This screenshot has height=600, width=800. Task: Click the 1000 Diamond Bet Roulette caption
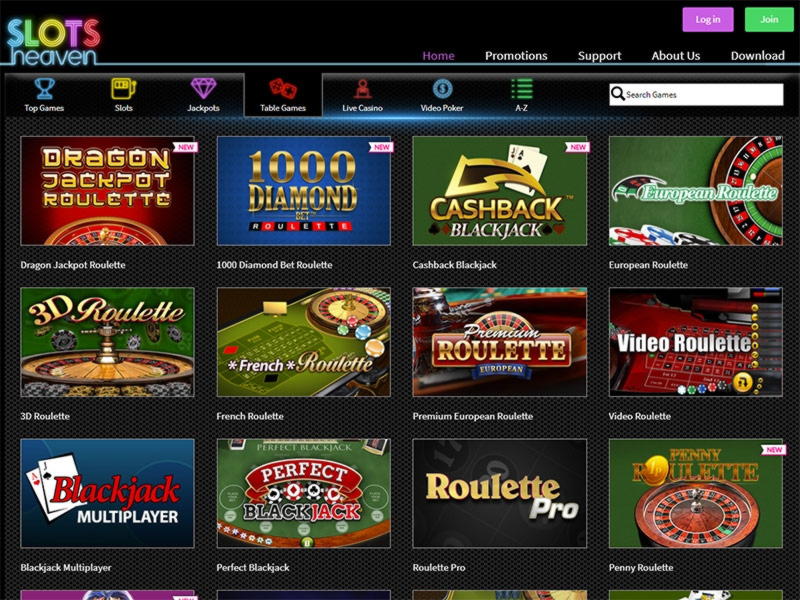[x=274, y=265]
